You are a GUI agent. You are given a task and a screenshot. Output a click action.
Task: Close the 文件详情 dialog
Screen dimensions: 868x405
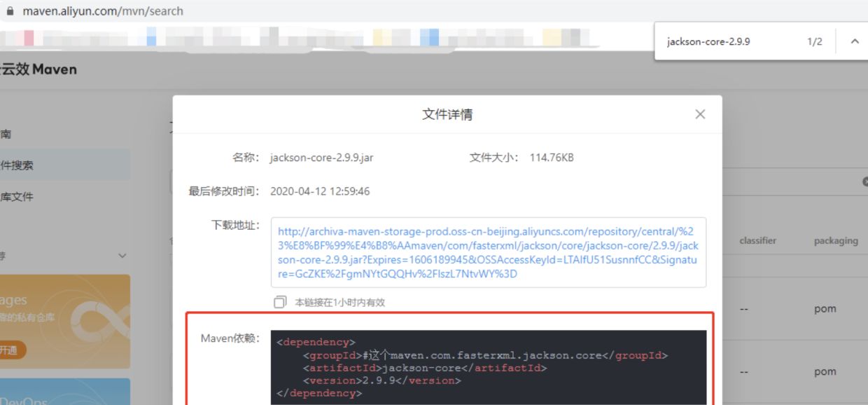pyautogui.click(x=699, y=114)
